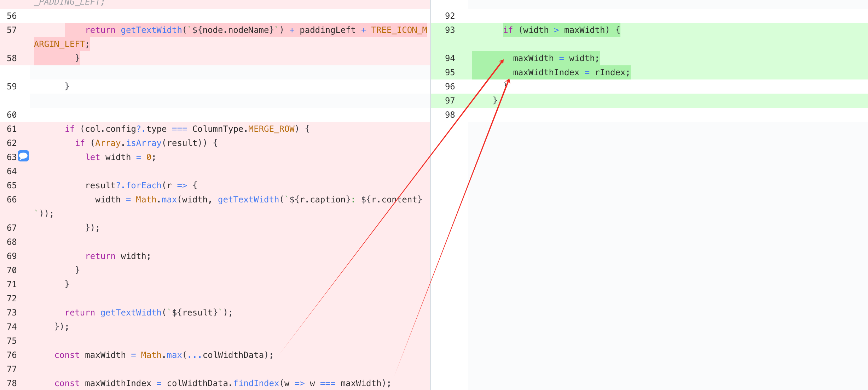Click line number 76 in the left gutter
Viewport: 868px width, 390px height.
[12, 355]
